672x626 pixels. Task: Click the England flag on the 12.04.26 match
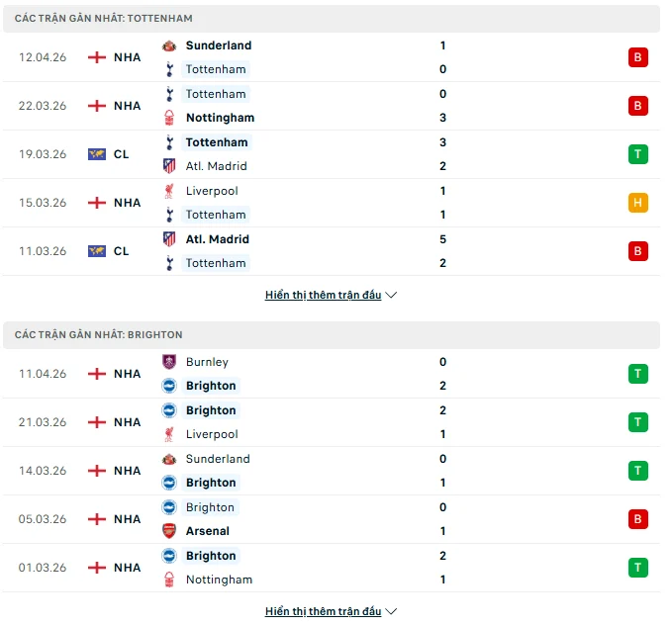(97, 57)
